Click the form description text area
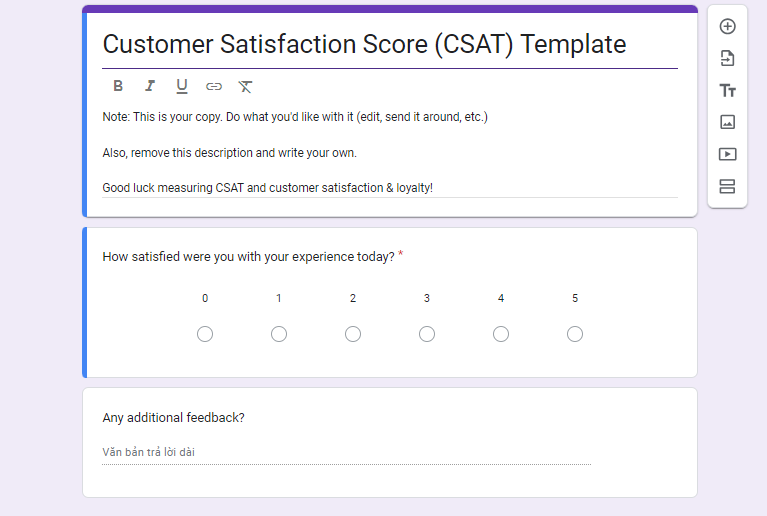 [390, 153]
